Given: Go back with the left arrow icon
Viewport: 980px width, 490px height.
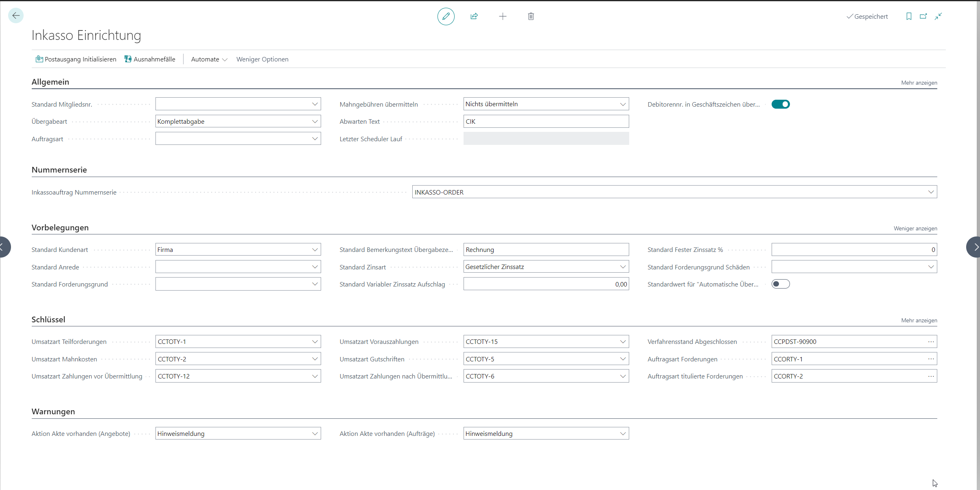Looking at the screenshot, I should point(16,15).
